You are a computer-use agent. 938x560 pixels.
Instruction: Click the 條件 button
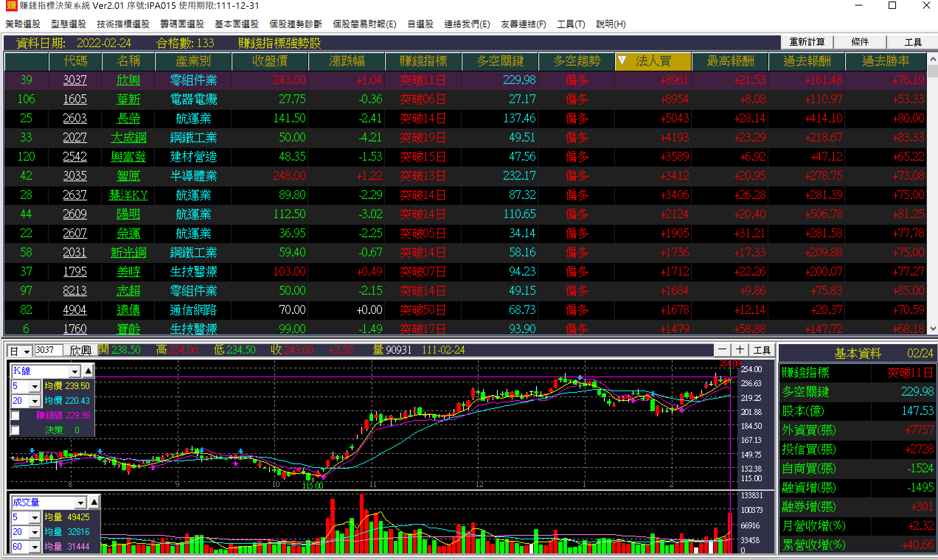point(860,42)
